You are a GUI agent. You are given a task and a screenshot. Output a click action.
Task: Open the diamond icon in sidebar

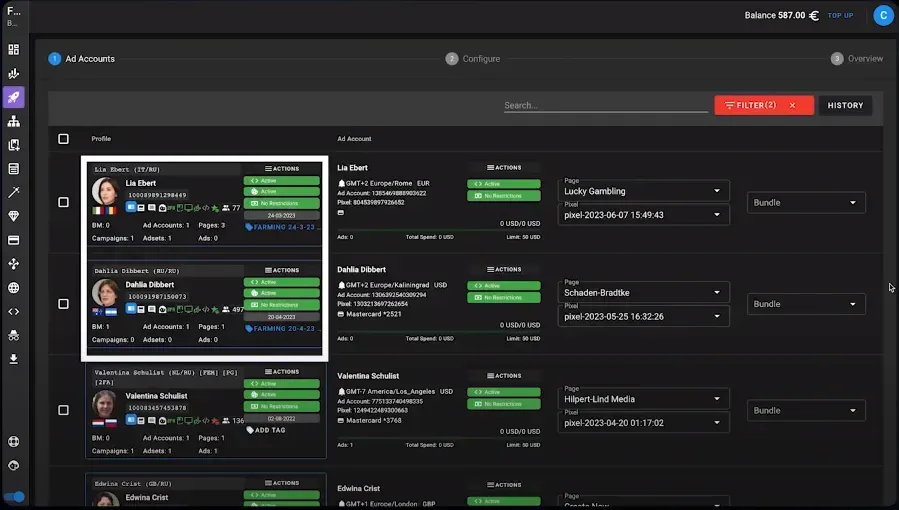pos(14,216)
